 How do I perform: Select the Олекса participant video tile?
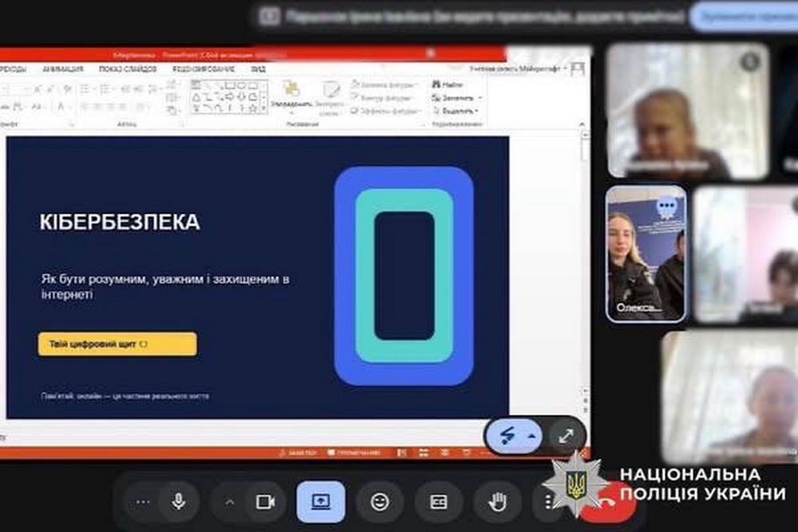[646, 254]
